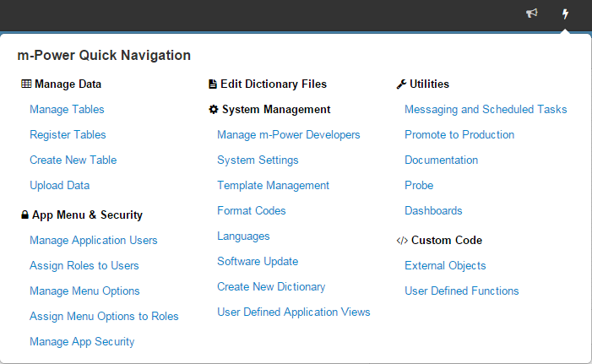The width and height of the screenshot is (592, 364).
Task: Open Manage Application Users
Action: [93, 240]
